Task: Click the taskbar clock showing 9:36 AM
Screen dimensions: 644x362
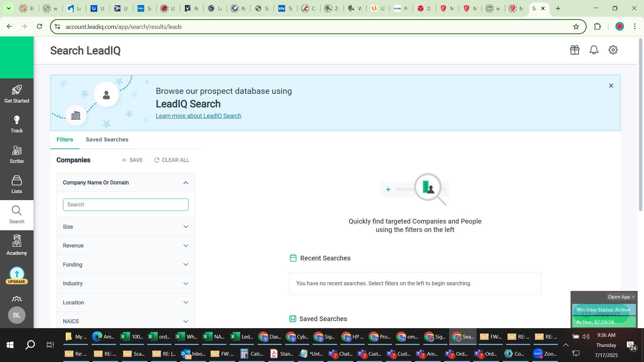Action: pos(606,335)
